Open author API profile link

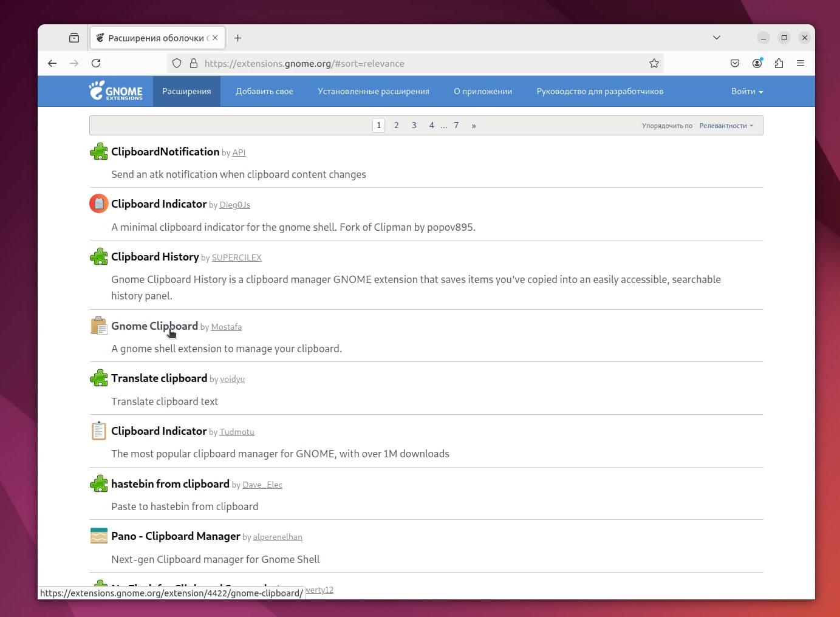click(239, 152)
